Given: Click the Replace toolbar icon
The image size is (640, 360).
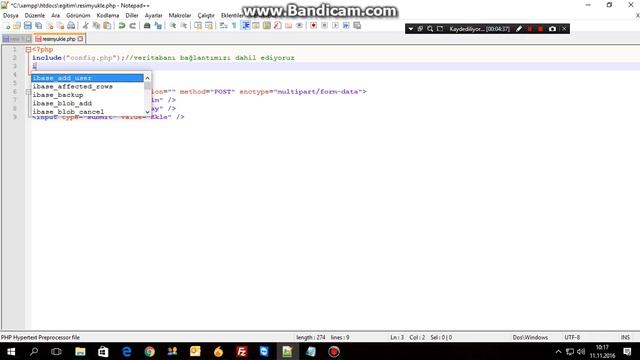Looking at the screenshot, I should (x=158, y=26).
